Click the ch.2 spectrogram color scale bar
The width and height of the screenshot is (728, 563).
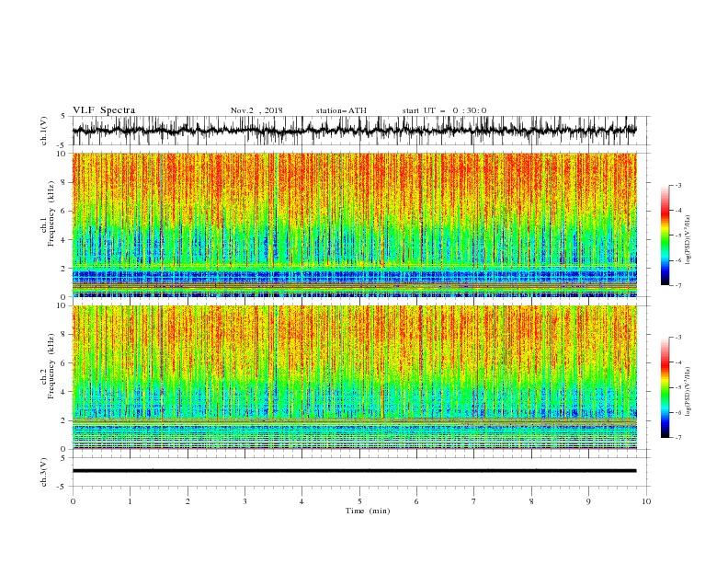coord(665,387)
